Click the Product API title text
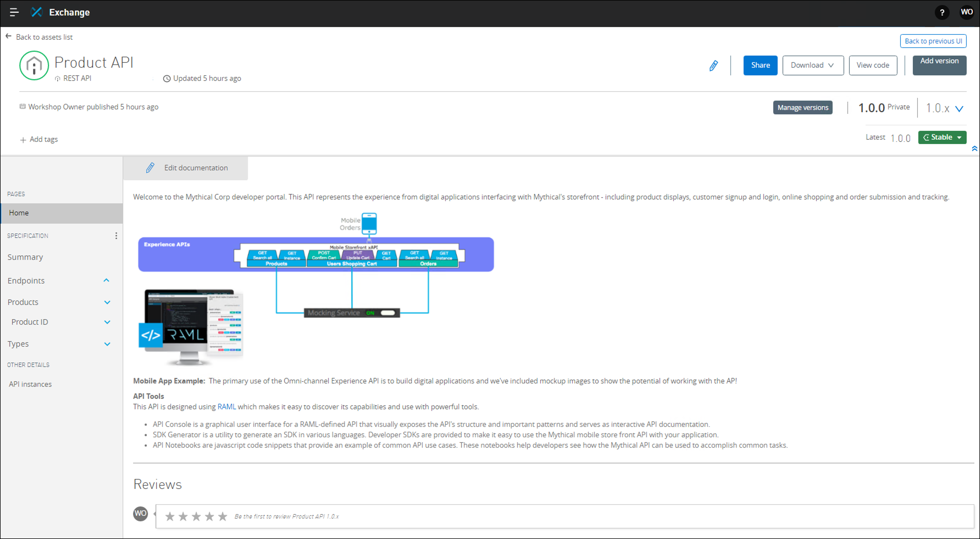Screen dimensions: 980x539 pos(94,62)
